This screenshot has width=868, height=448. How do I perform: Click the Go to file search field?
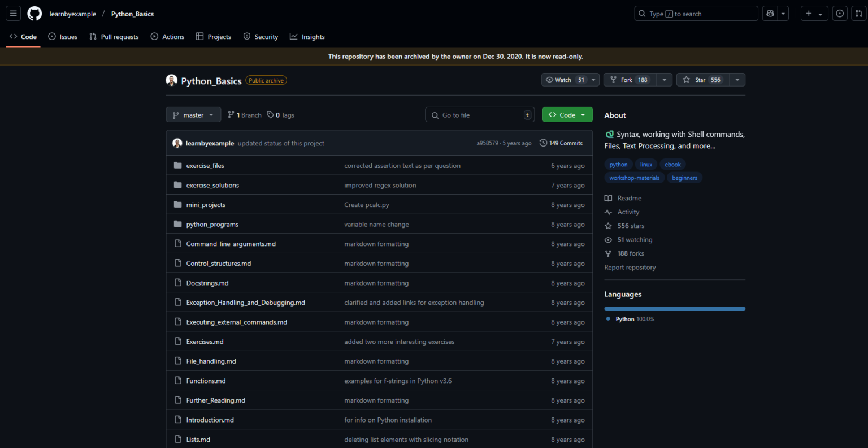pyautogui.click(x=479, y=114)
